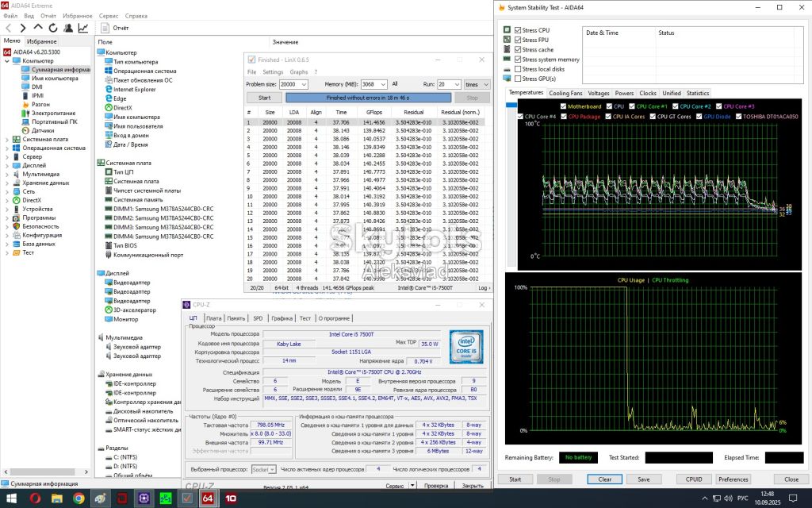Click the AIDA64 toolbar forward arrow
This screenshot has width=812, height=508.
point(23,28)
